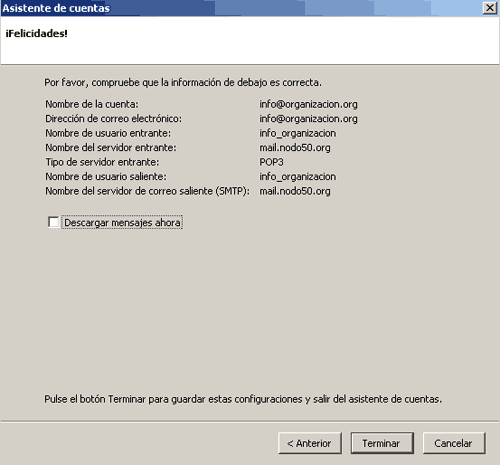The height and width of the screenshot is (465, 500).
Task: Enable the Descargar mensajes ahora checkbox
Action: pyautogui.click(x=53, y=222)
